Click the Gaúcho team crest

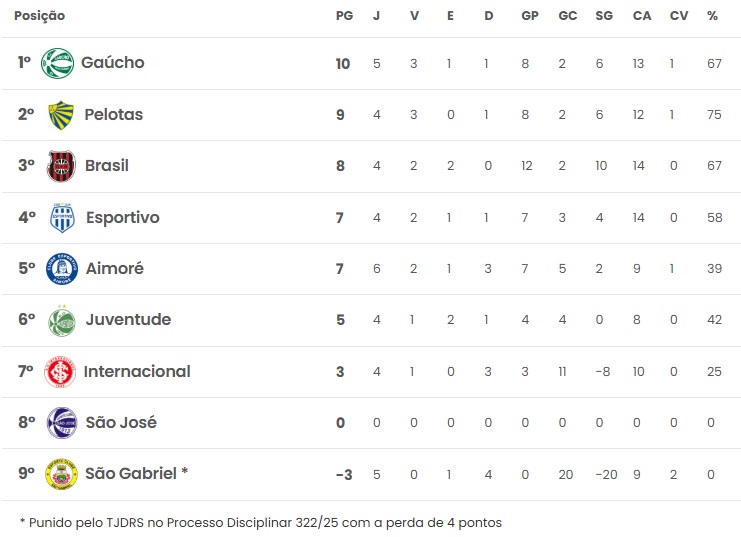[57, 63]
